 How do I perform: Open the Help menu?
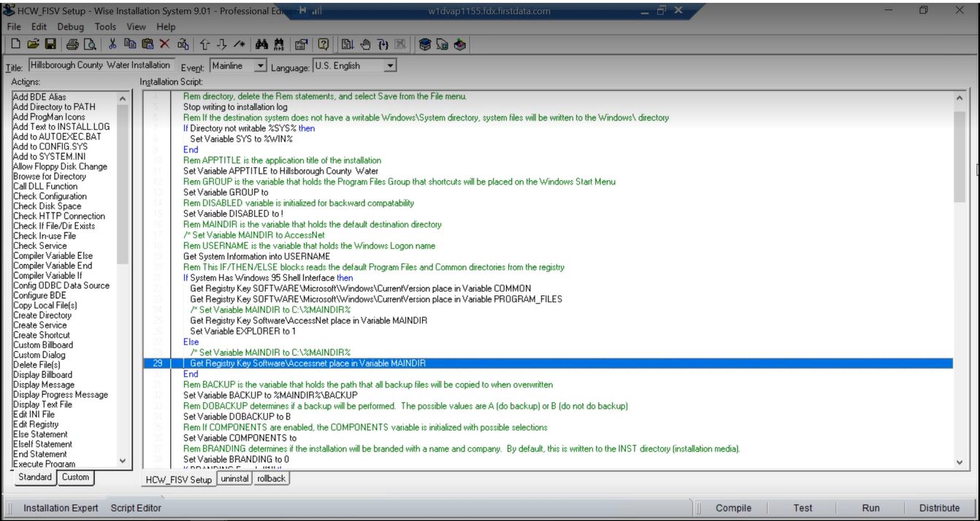pos(165,27)
